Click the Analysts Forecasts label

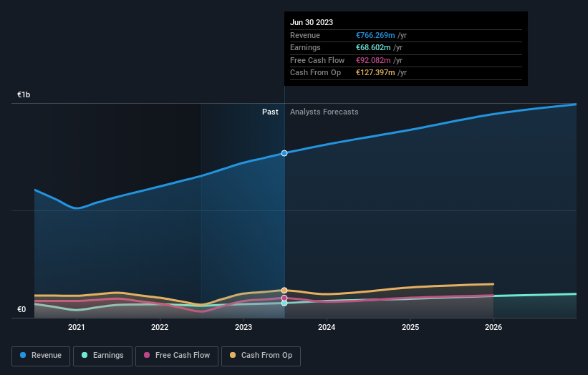[x=324, y=112]
